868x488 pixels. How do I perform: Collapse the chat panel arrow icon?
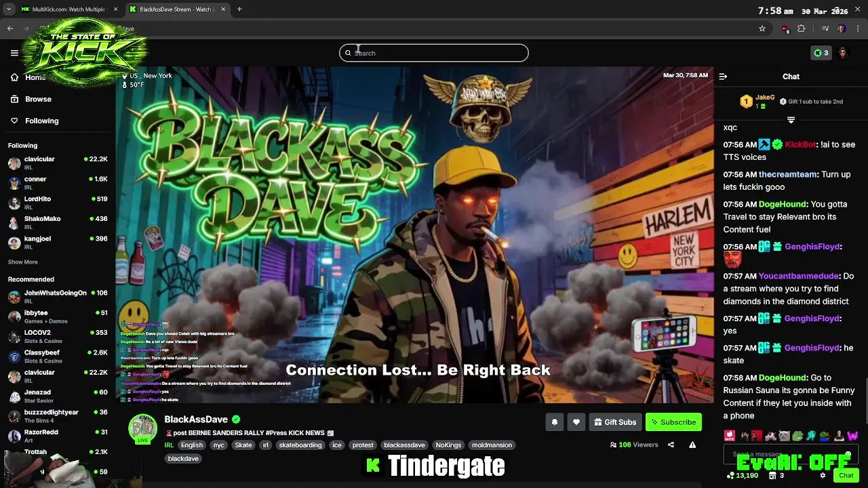tap(723, 77)
